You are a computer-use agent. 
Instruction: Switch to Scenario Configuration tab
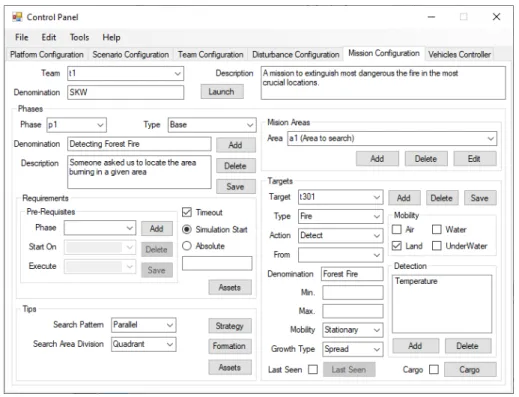pos(131,54)
